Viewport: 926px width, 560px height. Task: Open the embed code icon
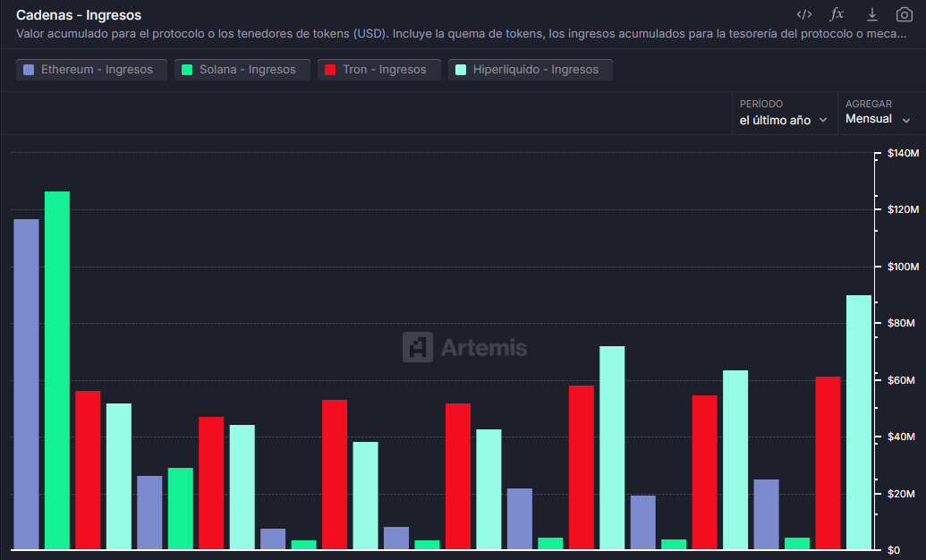pos(803,15)
